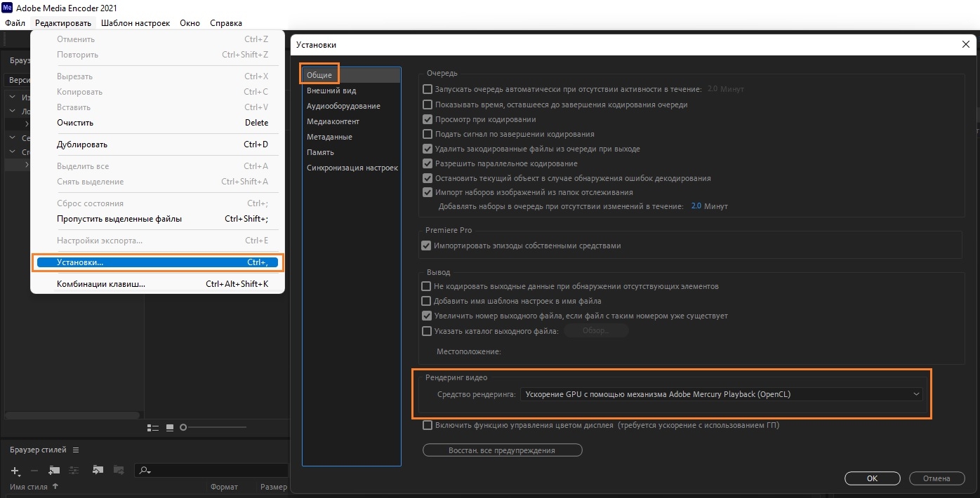Open the Браузер стилей panel menu icon
This screenshot has height=498, width=980.
pos(76,450)
